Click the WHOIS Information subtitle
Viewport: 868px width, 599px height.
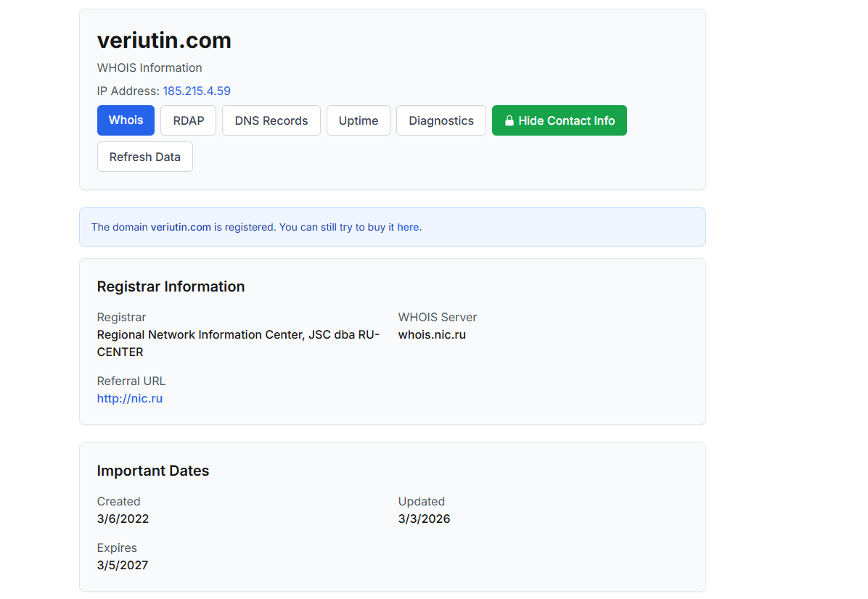(x=150, y=67)
